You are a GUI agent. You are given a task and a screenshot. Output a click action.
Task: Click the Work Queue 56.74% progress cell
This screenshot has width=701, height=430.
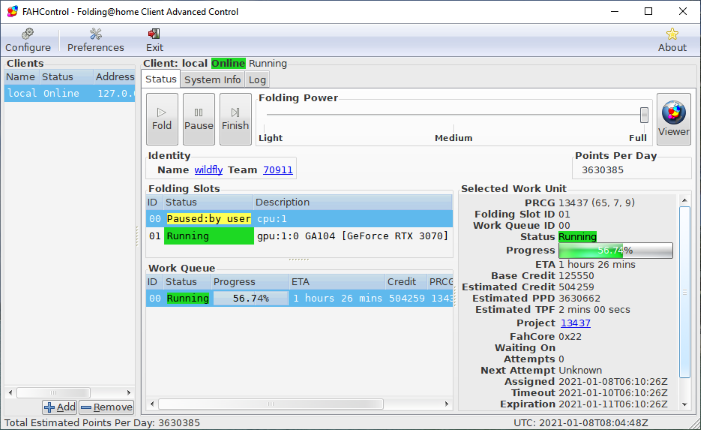[x=251, y=298]
